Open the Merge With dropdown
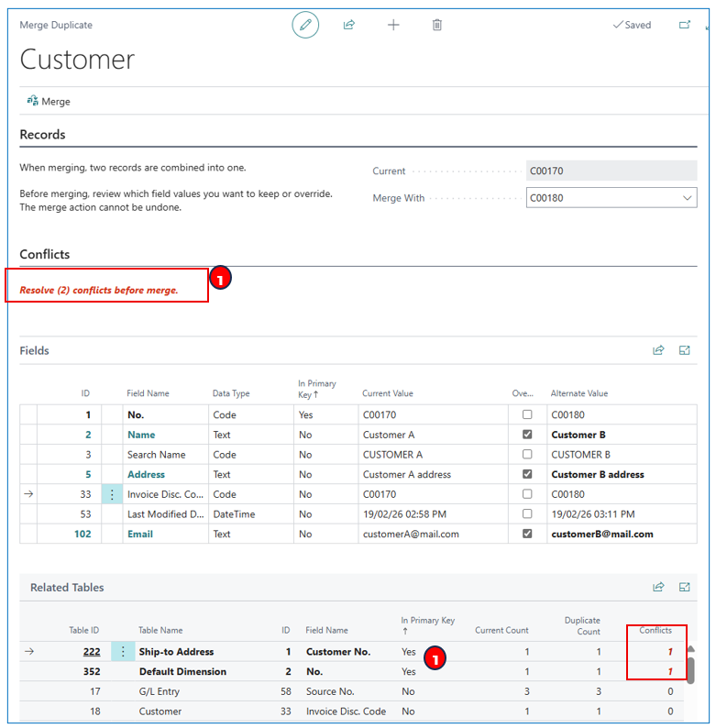The image size is (716, 728). coord(688,198)
